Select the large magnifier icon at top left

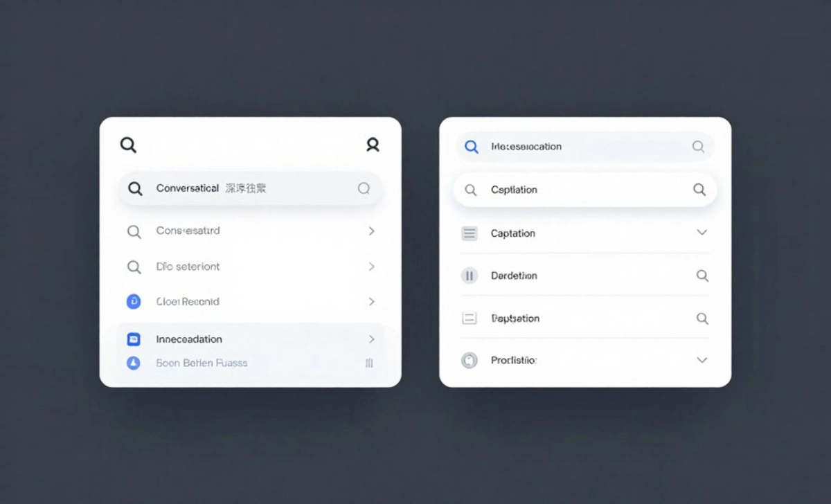[x=128, y=145]
